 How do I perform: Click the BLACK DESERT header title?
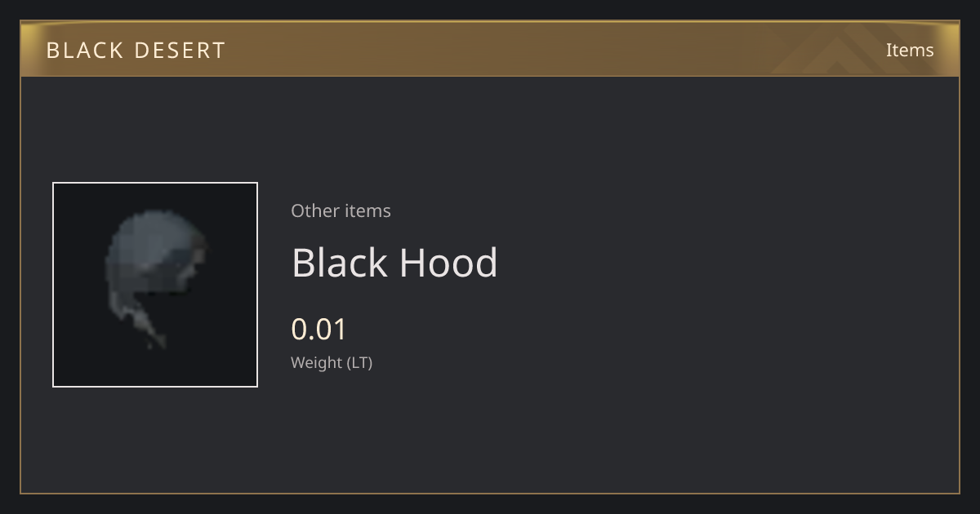click(136, 51)
